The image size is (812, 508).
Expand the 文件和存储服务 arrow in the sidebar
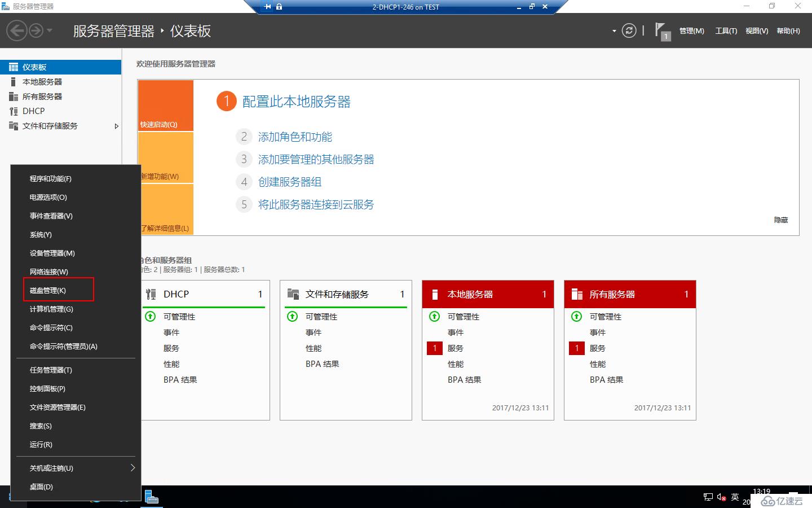pyautogui.click(x=116, y=126)
